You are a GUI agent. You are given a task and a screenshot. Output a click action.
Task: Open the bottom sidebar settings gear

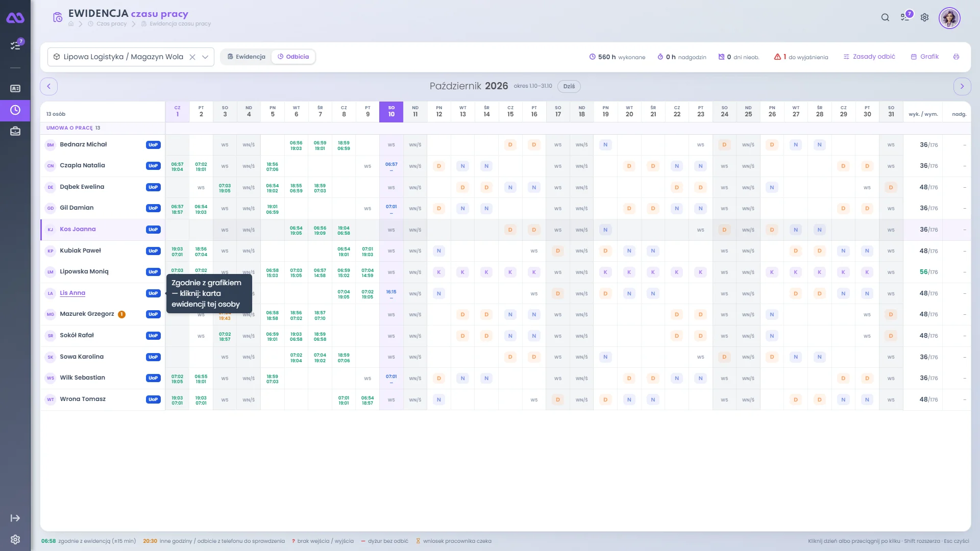[15, 540]
